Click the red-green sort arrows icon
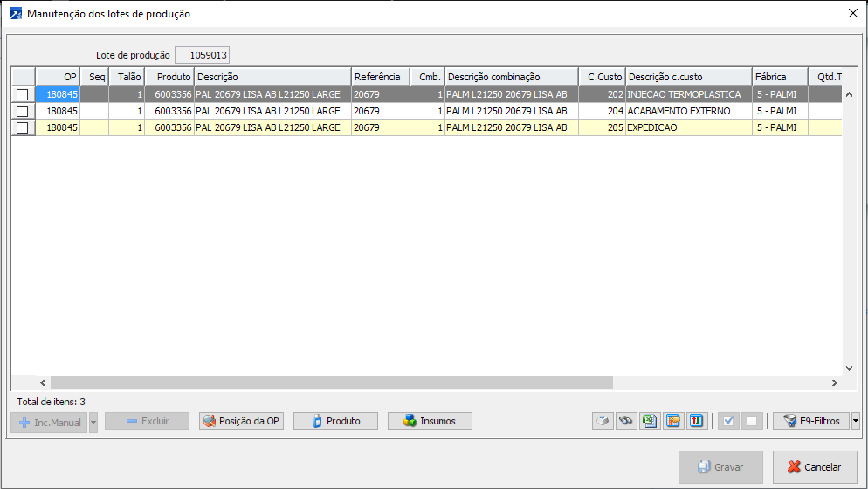The image size is (868, 489). point(696,421)
